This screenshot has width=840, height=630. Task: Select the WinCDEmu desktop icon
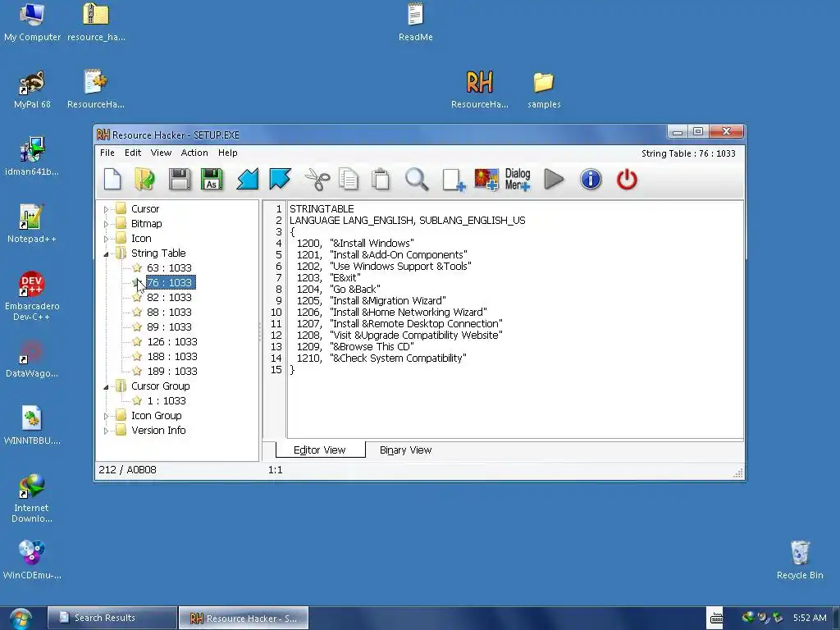tap(32, 560)
